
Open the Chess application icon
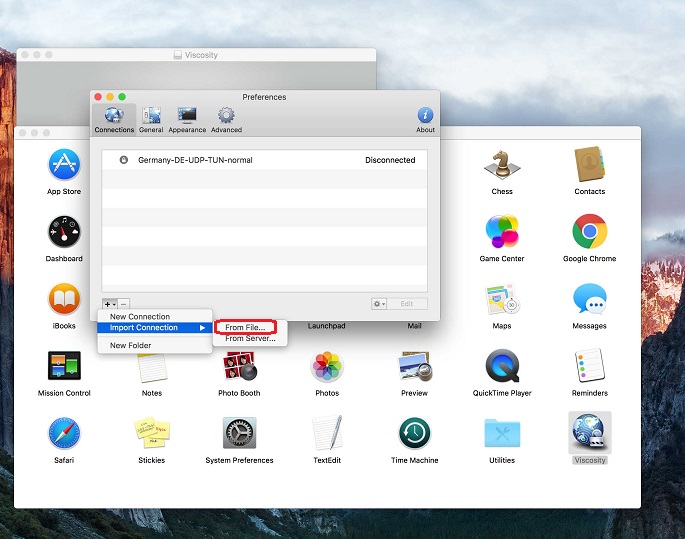(501, 165)
